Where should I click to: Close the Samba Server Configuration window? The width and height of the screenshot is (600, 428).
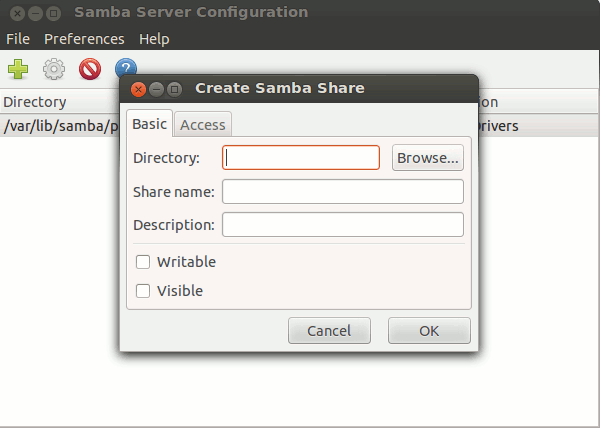17,13
